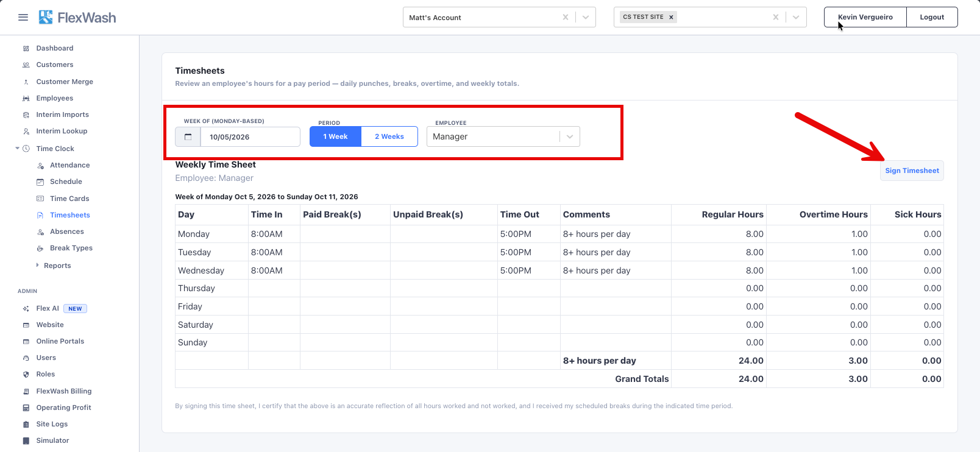Click the Break Types icon

[x=40, y=248]
